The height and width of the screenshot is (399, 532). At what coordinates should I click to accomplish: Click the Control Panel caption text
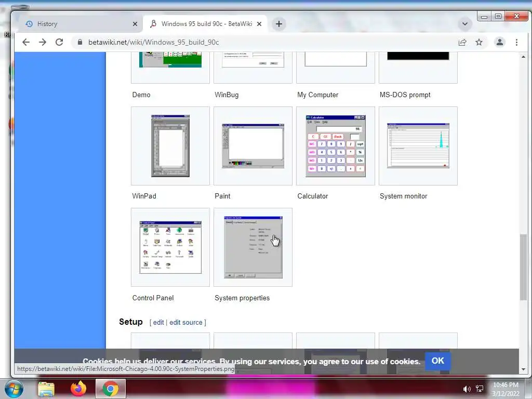point(153,298)
